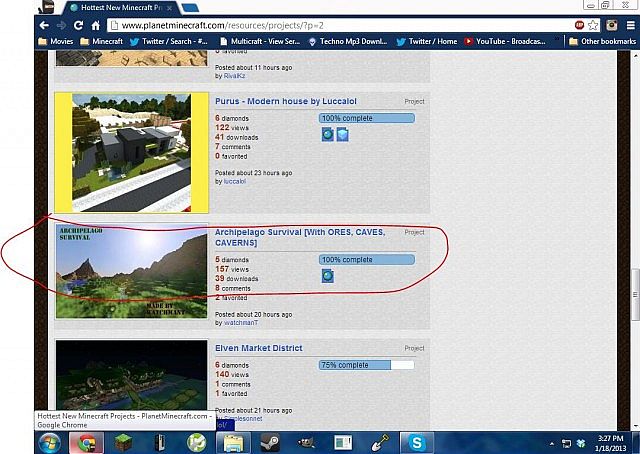Viewport: 640px width, 454px height.
Task: Click Archipelago 100% complete progress bar
Action: click(x=367, y=260)
